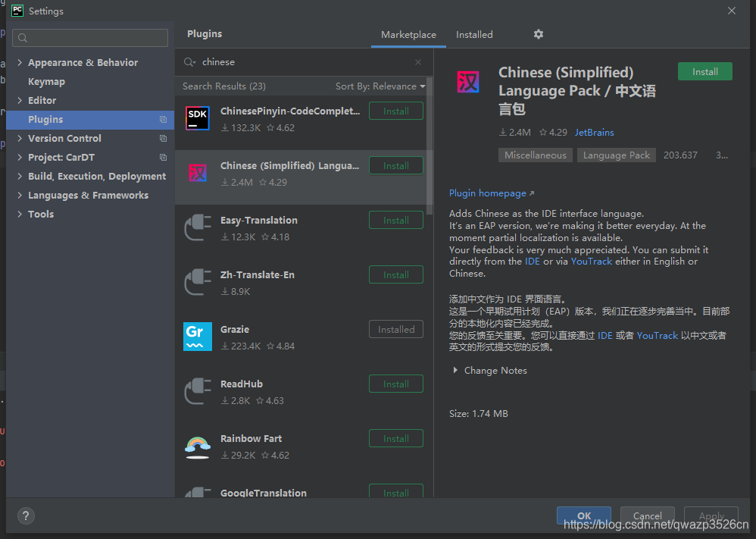Install ChinesePinyin-CodeCompletion plugin
The height and width of the screenshot is (539, 756).
pyautogui.click(x=396, y=111)
